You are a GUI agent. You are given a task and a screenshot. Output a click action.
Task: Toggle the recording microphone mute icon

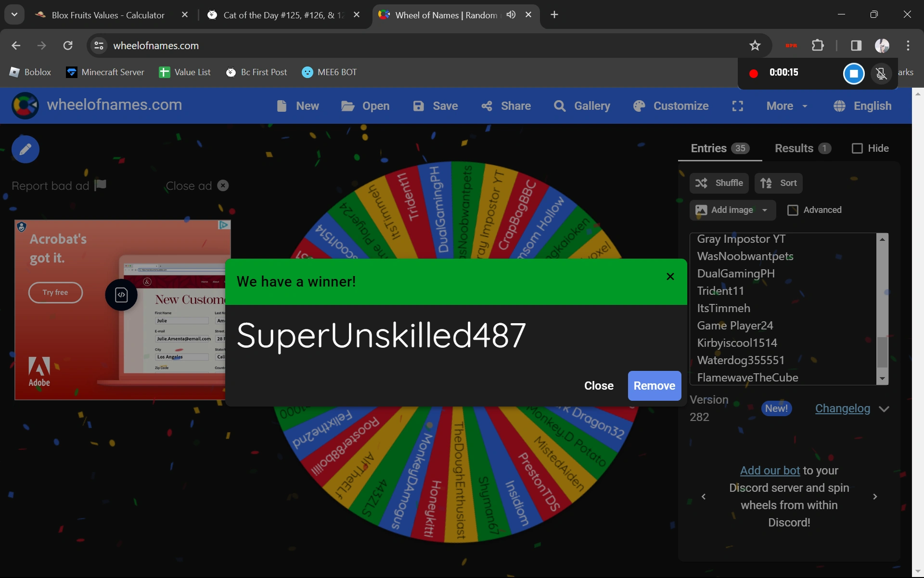click(881, 73)
